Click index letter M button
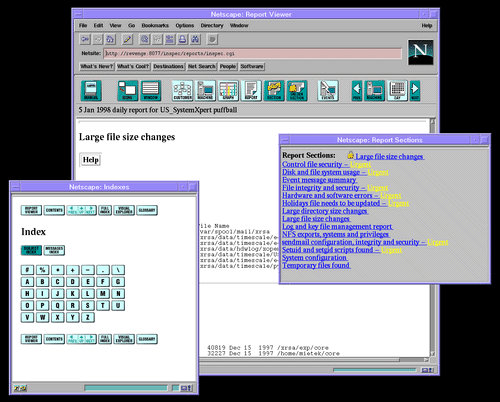500x402 pixels. (103, 294)
